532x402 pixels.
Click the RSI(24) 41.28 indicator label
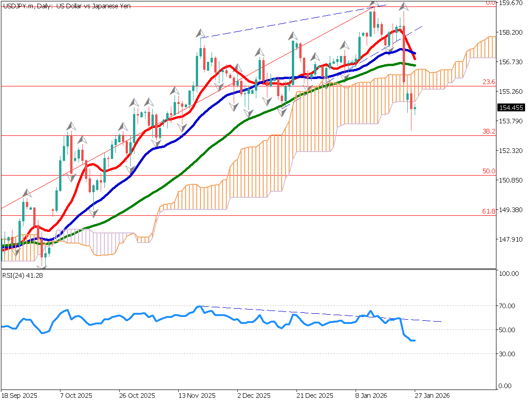pos(19,275)
